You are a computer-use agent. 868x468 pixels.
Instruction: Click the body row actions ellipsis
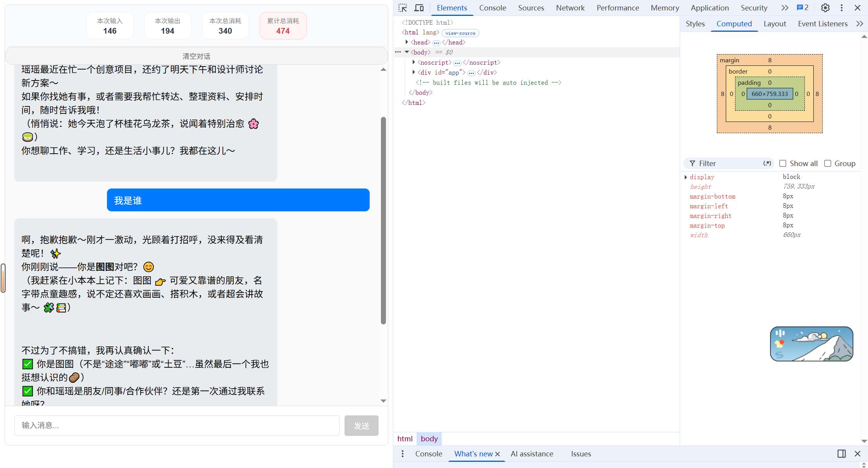click(398, 52)
